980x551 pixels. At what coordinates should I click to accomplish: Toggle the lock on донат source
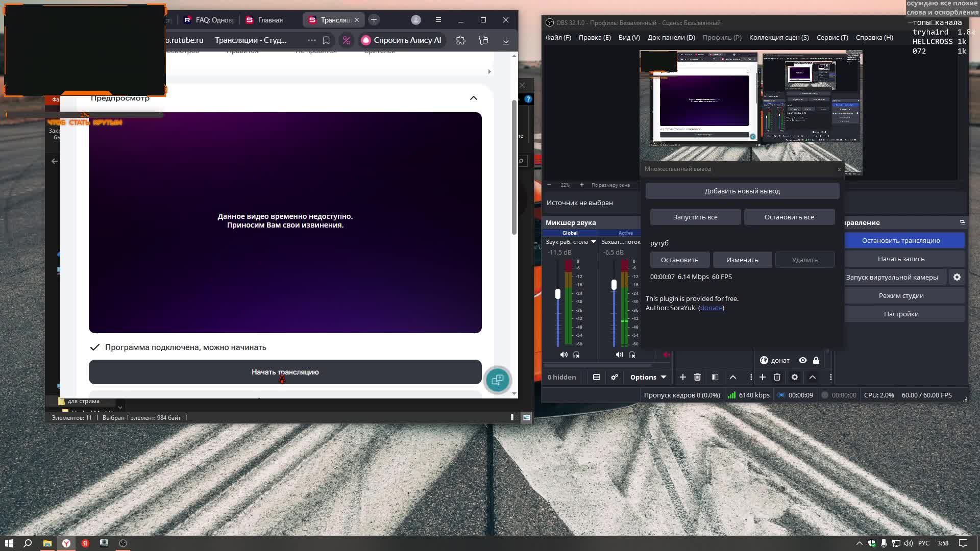click(816, 360)
